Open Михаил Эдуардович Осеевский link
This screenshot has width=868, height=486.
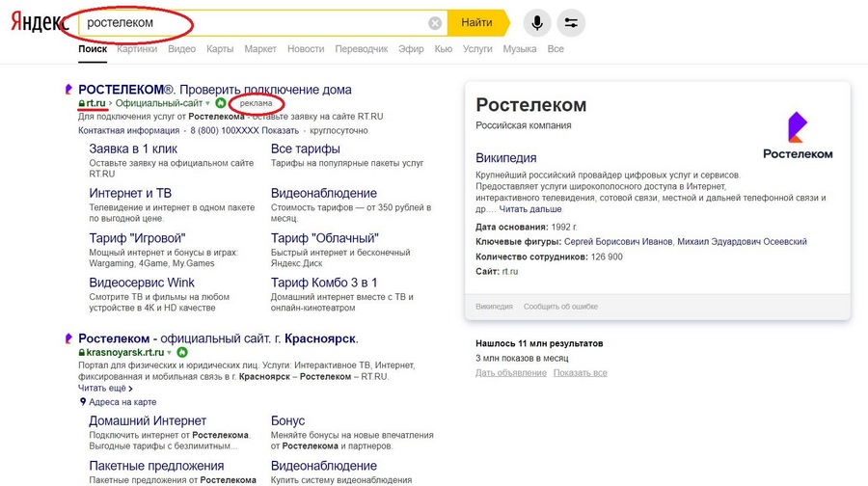point(742,242)
